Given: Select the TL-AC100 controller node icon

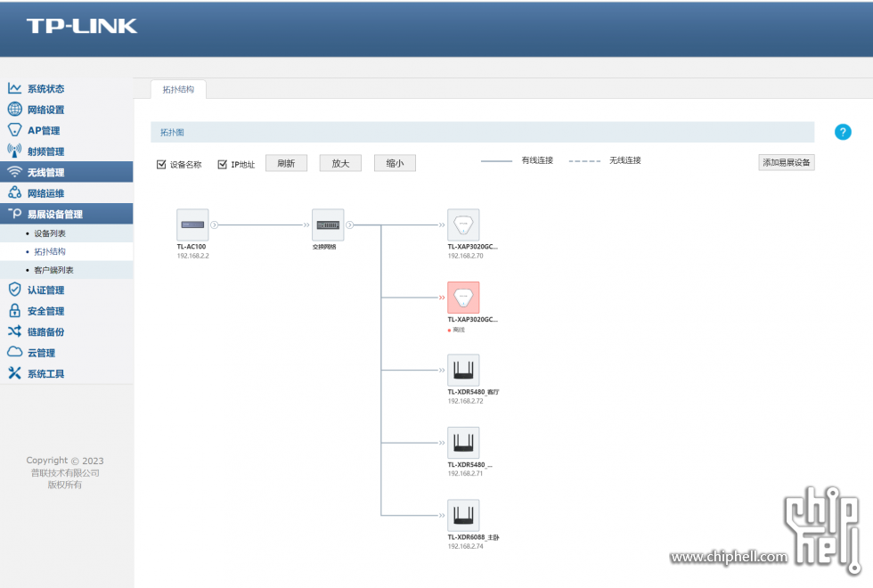Looking at the screenshot, I should coord(192,225).
